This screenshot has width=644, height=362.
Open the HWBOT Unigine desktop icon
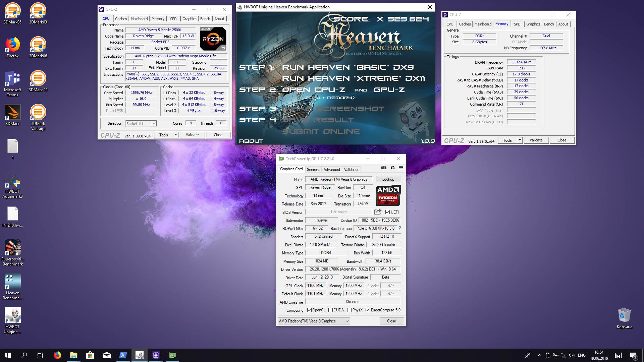point(13,320)
